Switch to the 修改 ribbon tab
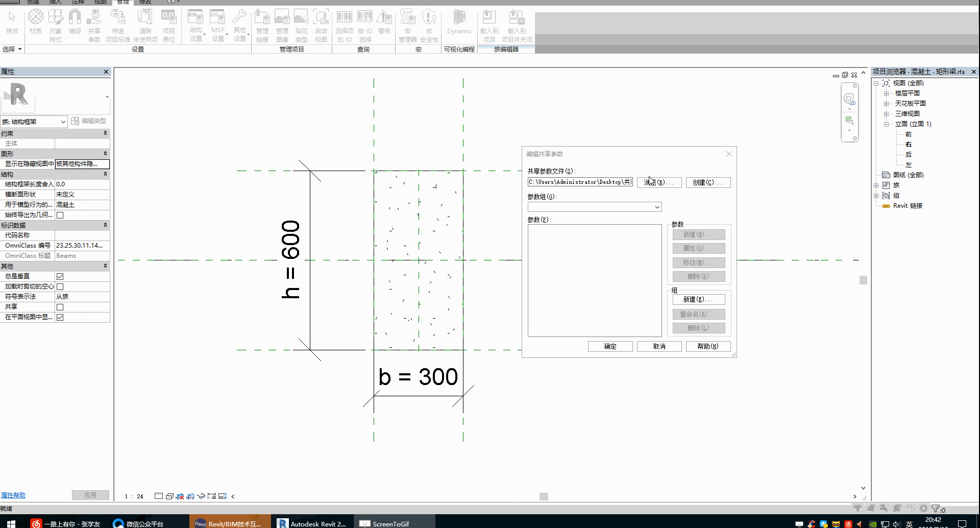This screenshot has width=980, height=528. pyautogui.click(x=145, y=2)
